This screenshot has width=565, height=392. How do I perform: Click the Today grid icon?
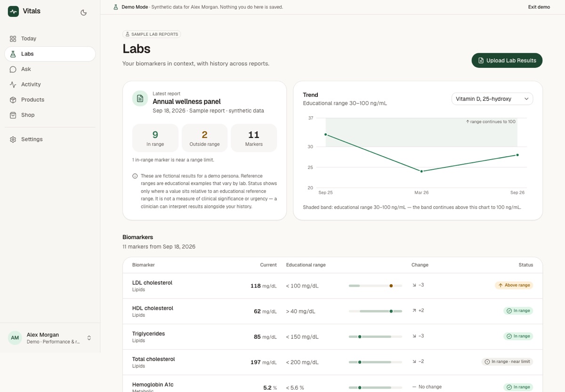13,39
